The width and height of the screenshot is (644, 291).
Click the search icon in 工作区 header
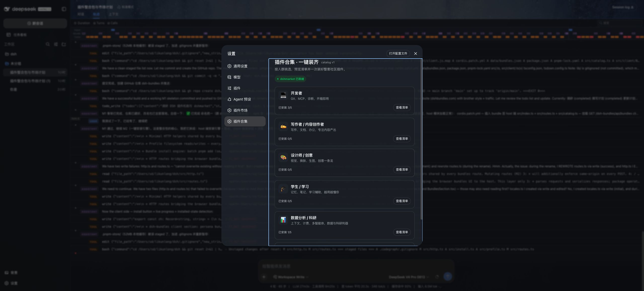[48, 44]
